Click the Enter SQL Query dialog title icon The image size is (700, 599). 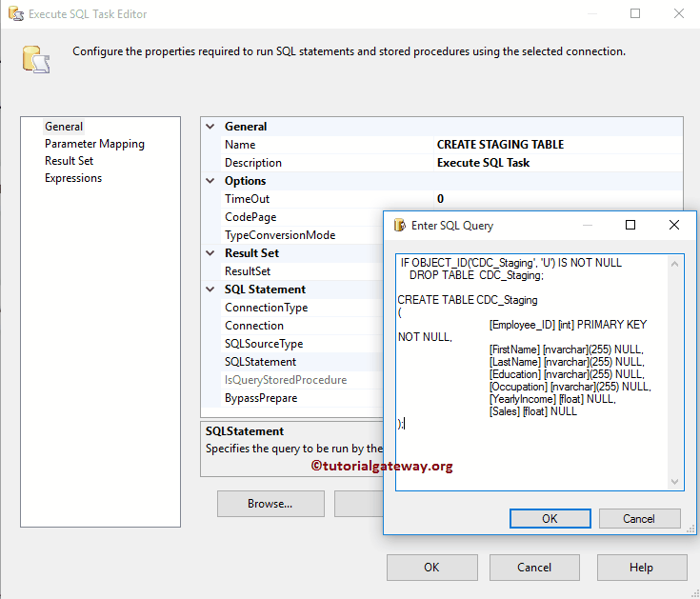click(400, 226)
